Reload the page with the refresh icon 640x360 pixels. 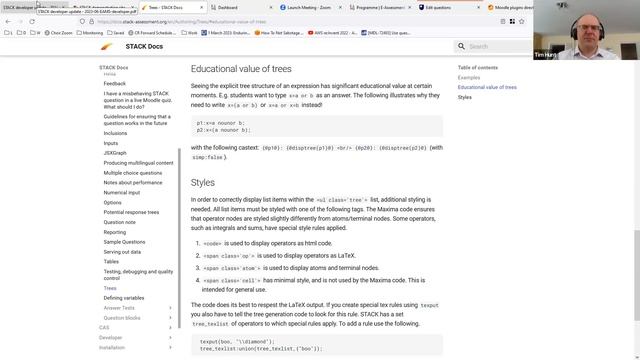(32, 21)
